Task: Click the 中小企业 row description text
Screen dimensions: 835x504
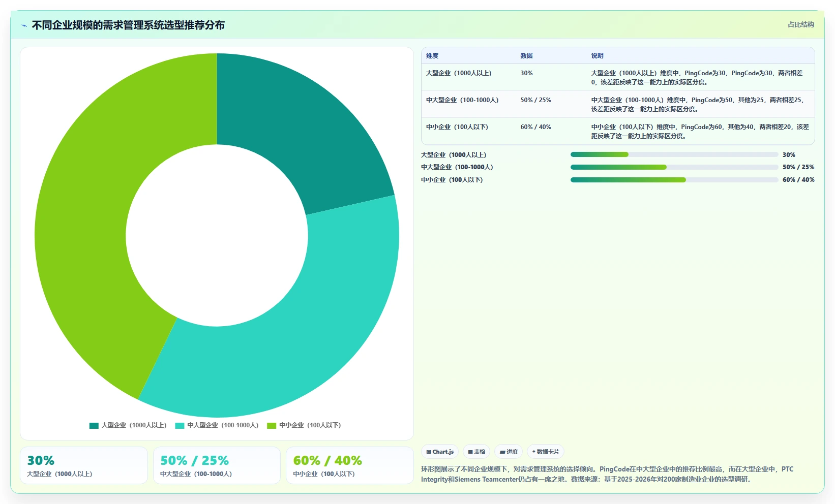Action: (700, 132)
